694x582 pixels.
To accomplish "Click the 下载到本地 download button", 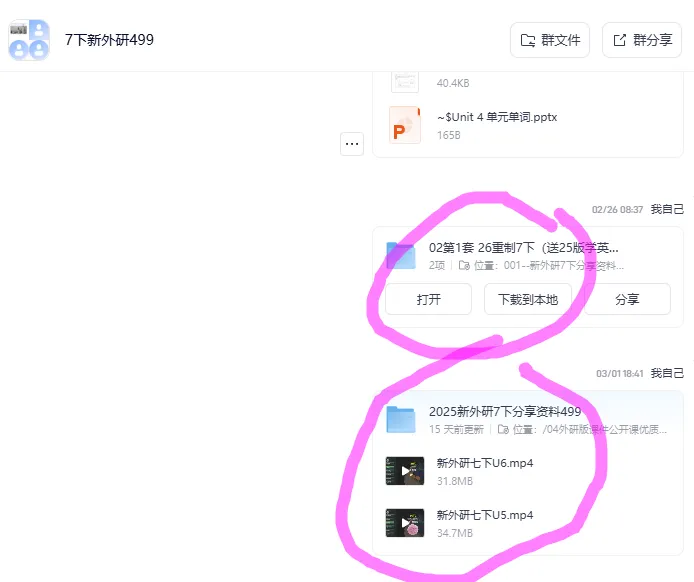I will click(528, 300).
